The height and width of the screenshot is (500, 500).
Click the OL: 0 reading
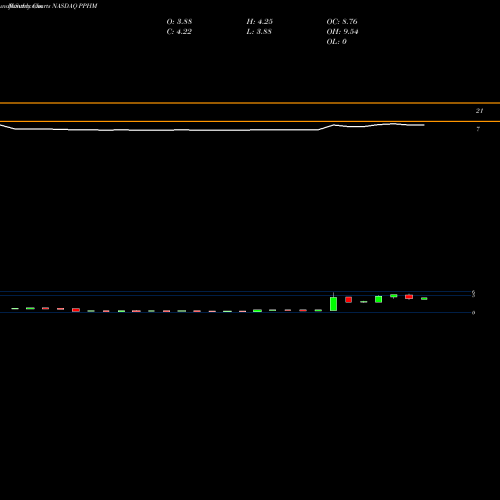[x=336, y=41]
